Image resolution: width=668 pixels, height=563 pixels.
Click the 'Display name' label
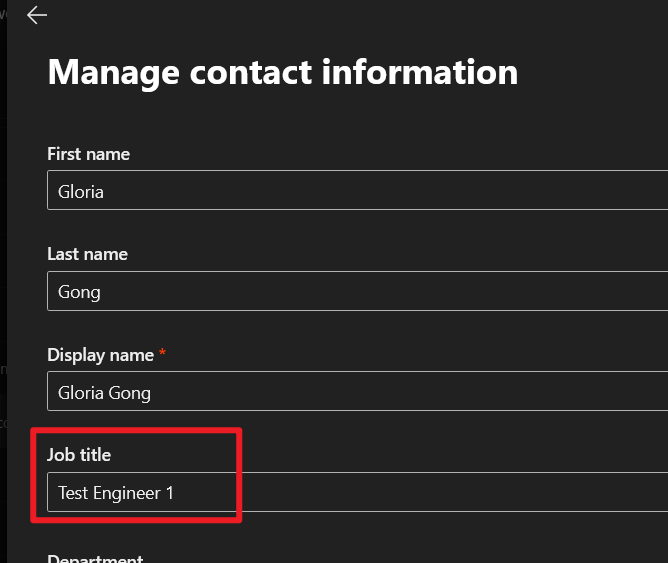(100, 355)
